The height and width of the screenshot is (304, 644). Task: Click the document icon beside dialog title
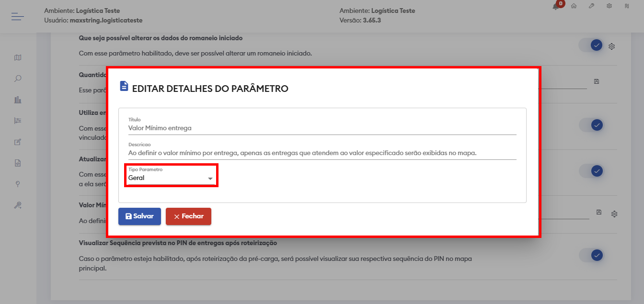pos(124,86)
